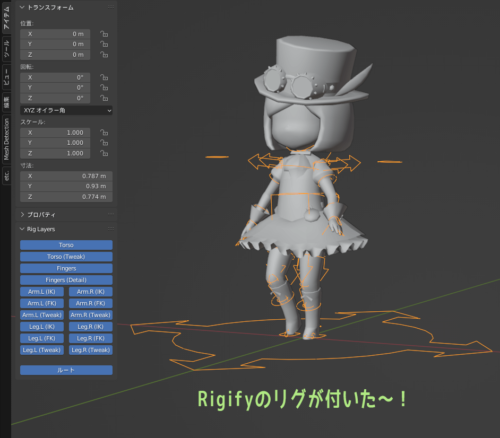Toggle the Arm.L (FK) layer
This screenshot has width=500, height=438.
(x=42, y=303)
